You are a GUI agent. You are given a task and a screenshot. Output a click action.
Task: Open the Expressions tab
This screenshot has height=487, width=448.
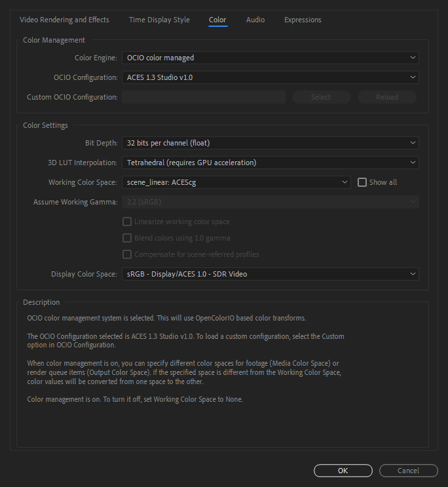coord(303,20)
